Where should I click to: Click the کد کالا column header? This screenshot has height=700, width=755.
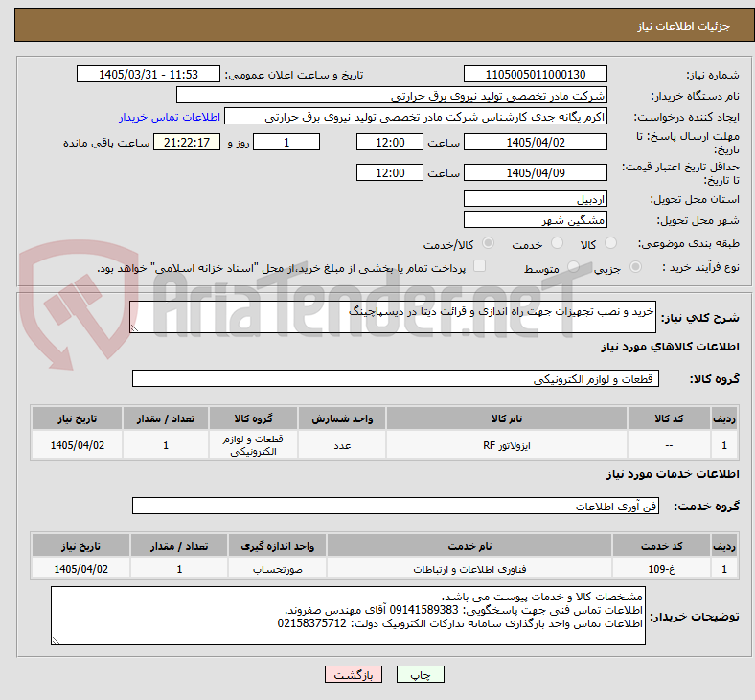[669, 418]
